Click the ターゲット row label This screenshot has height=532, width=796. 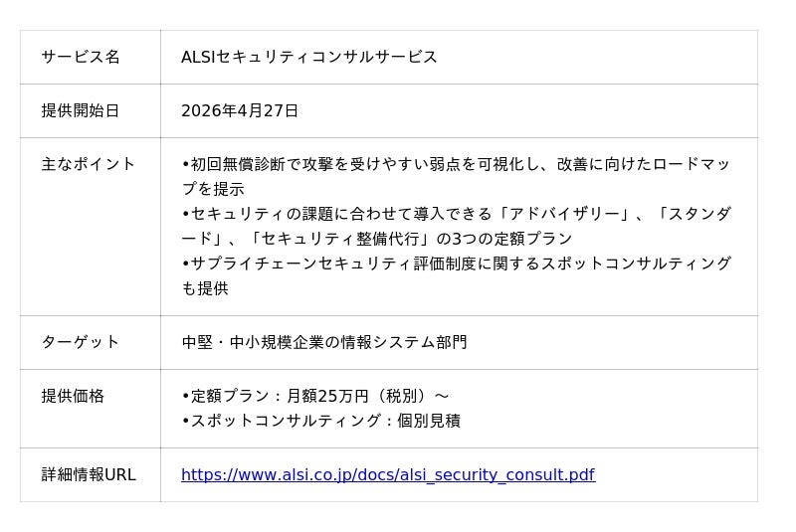click(x=81, y=342)
